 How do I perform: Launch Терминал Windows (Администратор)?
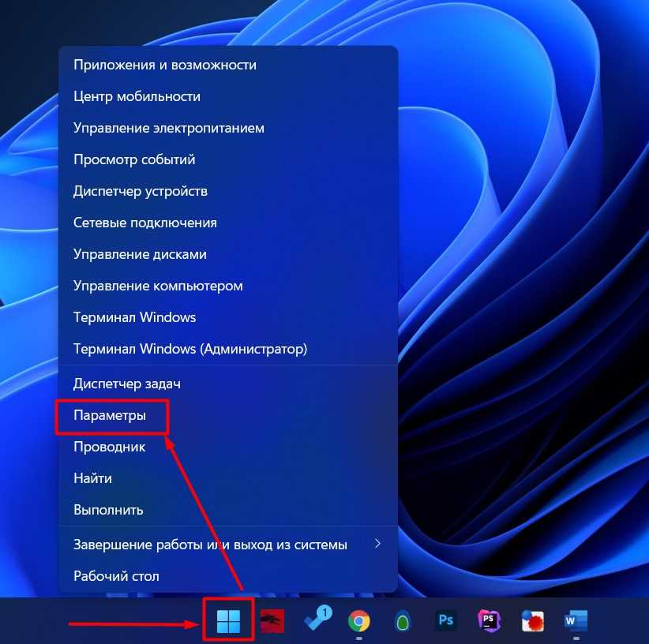[x=189, y=349]
